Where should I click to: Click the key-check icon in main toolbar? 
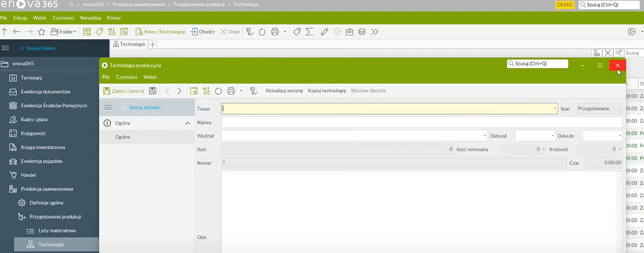[250, 32]
